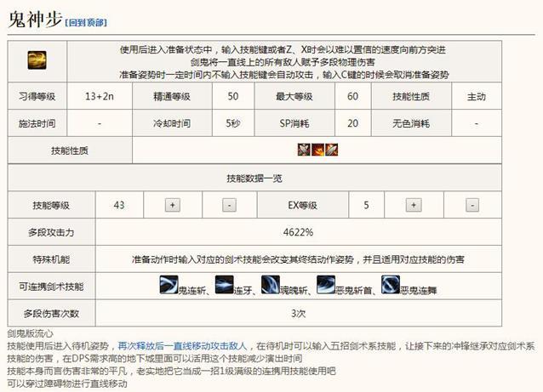Click the 冷却时间 label cell
This screenshot has height=392, width=543.
172,123
